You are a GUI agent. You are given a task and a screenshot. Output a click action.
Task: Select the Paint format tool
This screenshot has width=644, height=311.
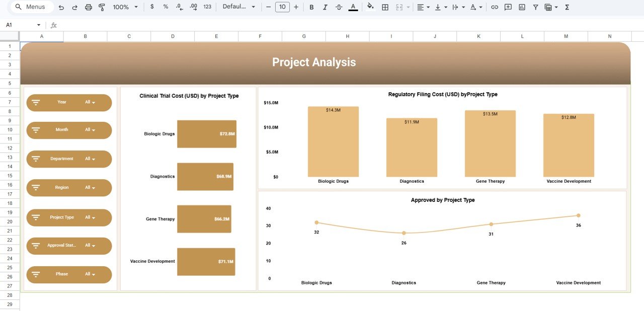pos(101,7)
